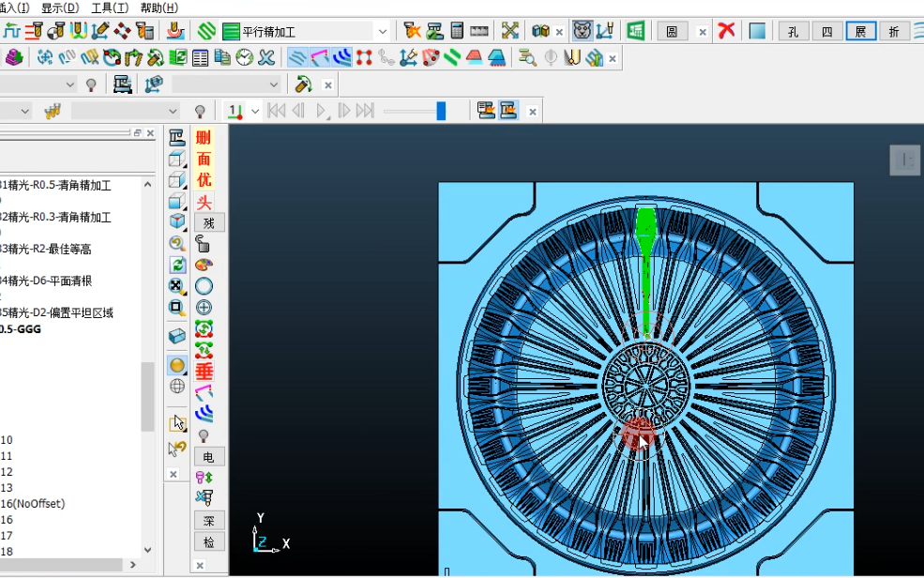Click the 残 button in side toolbar
Viewport: 924px width, 578px height.
pyautogui.click(x=209, y=222)
